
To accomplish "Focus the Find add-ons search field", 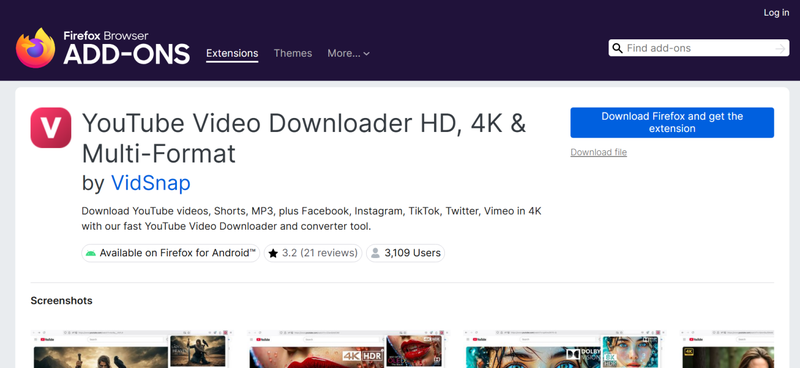I will (x=698, y=48).
